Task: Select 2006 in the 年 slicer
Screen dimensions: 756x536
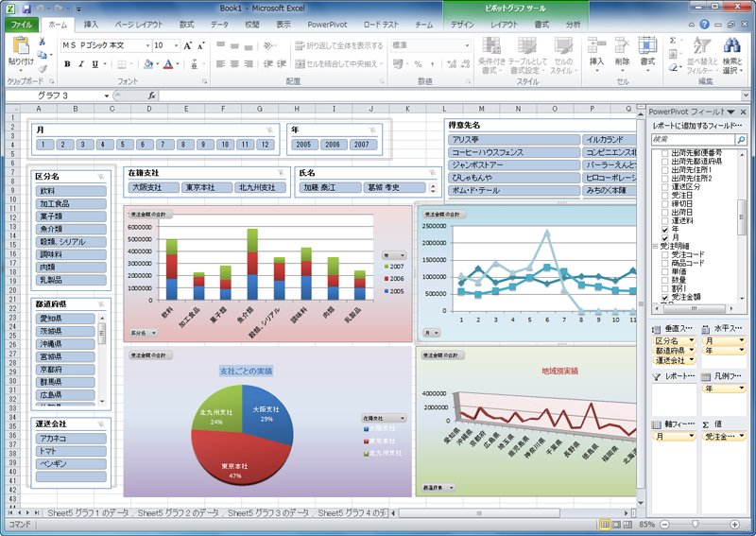Action: click(x=333, y=145)
